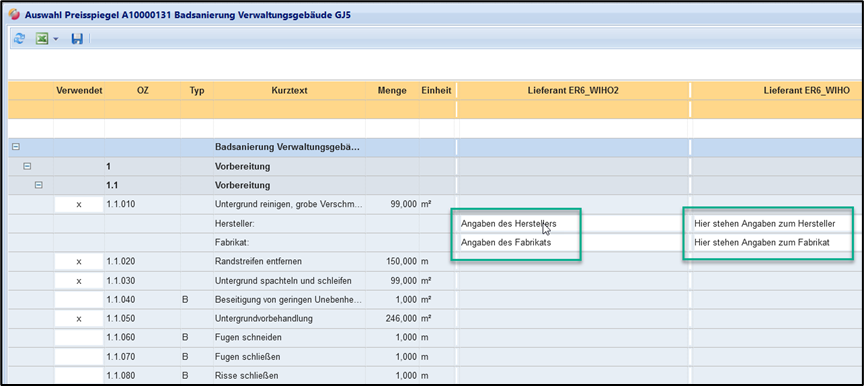Collapse the Badsanierung Verwaltungsgebäude root row
The width and height of the screenshot is (864, 386).
click(16, 147)
